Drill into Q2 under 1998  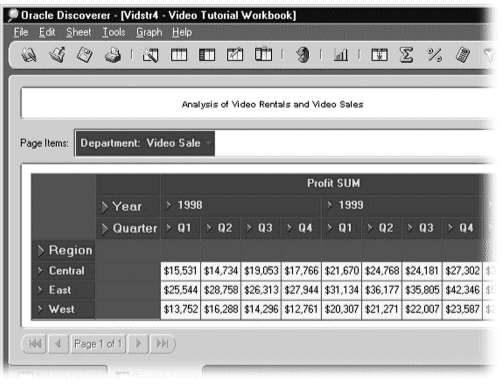pos(209,228)
